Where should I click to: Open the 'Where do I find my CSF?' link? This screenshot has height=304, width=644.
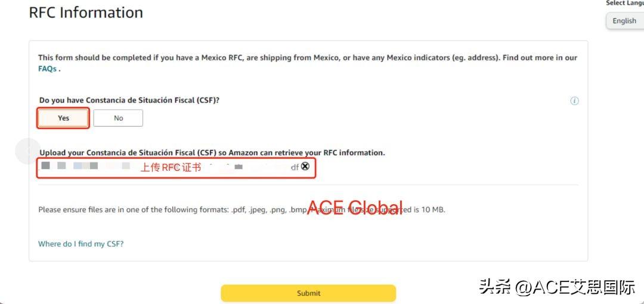tap(81, 244)
